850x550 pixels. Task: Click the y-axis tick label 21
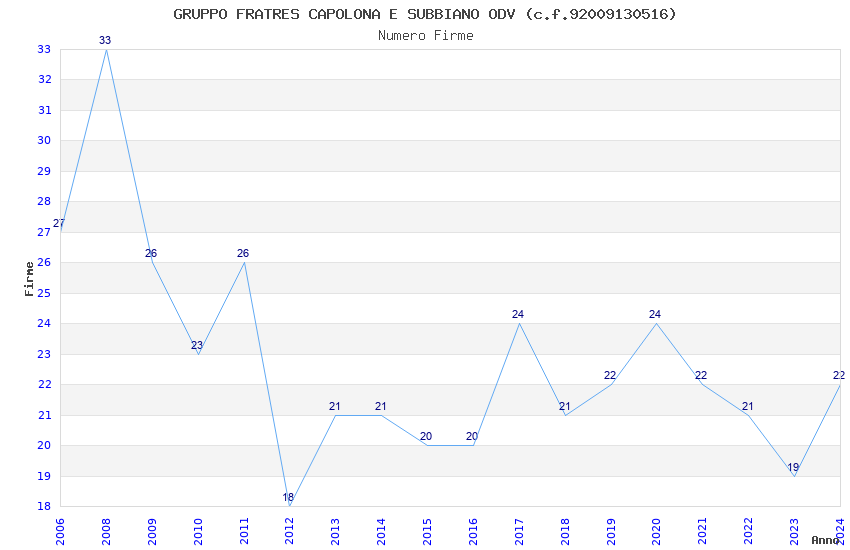pyautogui.click(x=44, y=415)
